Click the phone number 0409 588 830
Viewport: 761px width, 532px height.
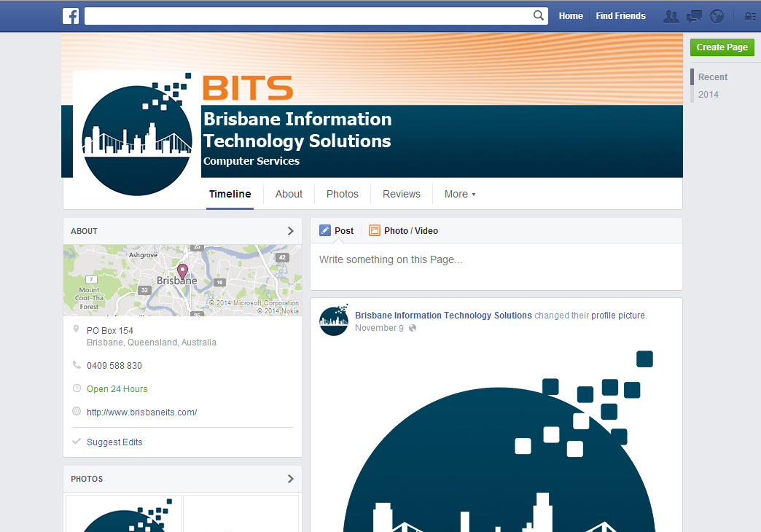(x=114, y=366)
